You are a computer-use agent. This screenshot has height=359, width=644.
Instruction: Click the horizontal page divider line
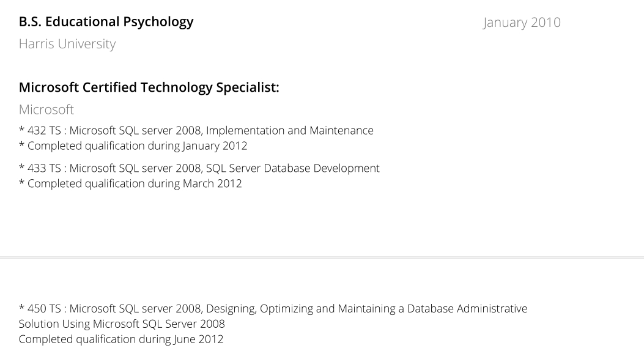coord(322,257)
